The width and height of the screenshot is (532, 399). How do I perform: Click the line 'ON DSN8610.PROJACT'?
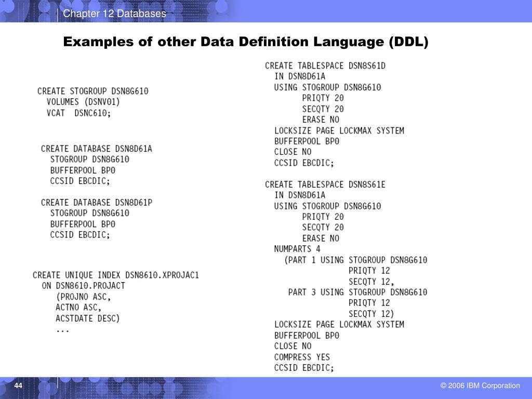click(84, 286)
